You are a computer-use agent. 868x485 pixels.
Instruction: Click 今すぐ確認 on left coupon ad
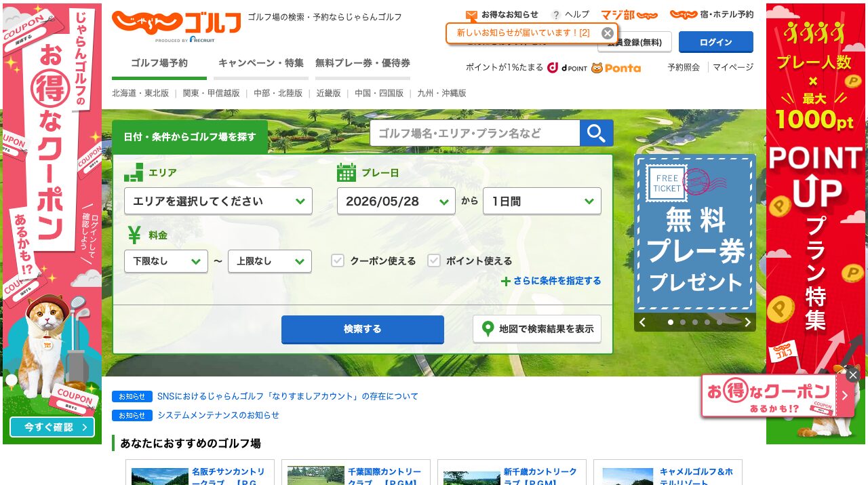(52, 427)
